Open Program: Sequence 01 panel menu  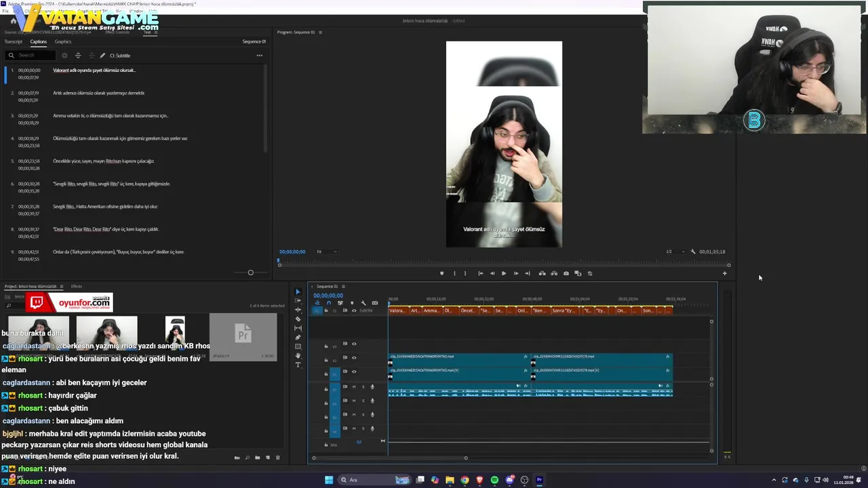tap(320, 33)
